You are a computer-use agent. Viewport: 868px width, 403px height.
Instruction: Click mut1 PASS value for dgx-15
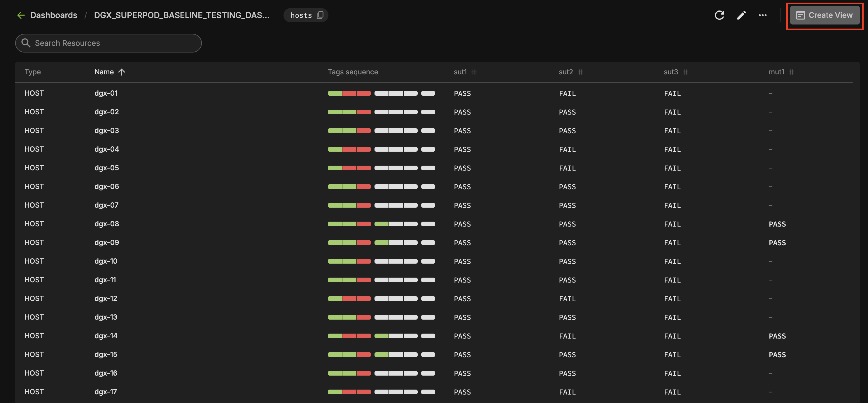click(777, 355)
